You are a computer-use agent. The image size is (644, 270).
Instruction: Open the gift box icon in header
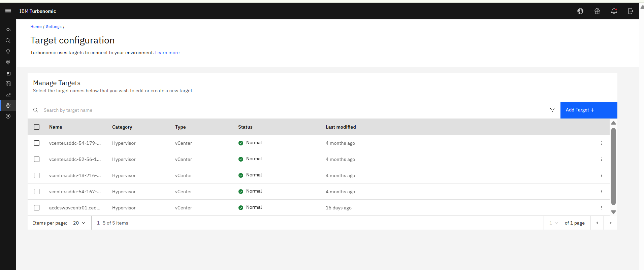tap(597, 11)
